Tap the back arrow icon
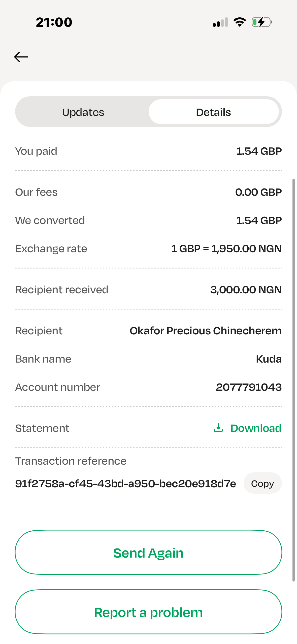The image size is (297, 644). [21, 57]
